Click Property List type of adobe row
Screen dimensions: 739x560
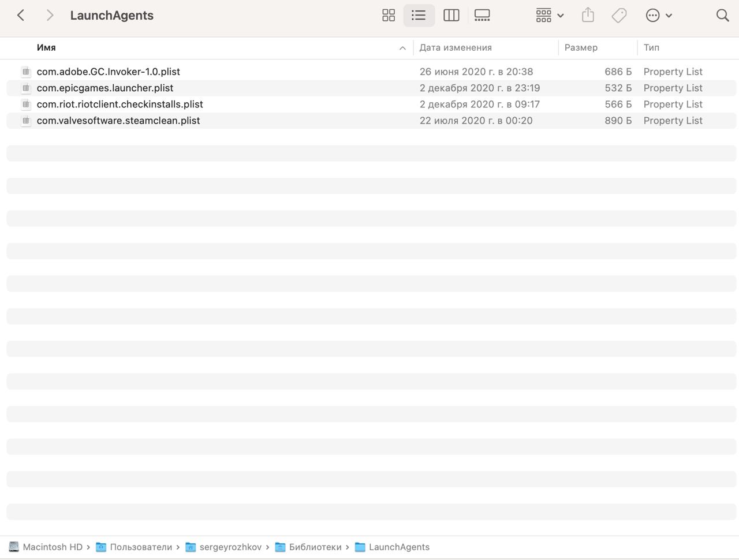click(673, 72)
